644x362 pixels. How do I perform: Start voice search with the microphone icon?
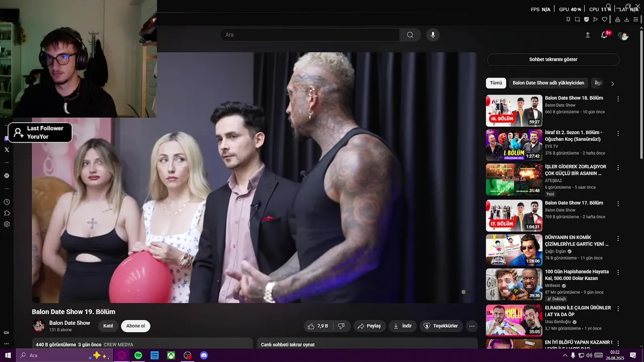(433, 35)
